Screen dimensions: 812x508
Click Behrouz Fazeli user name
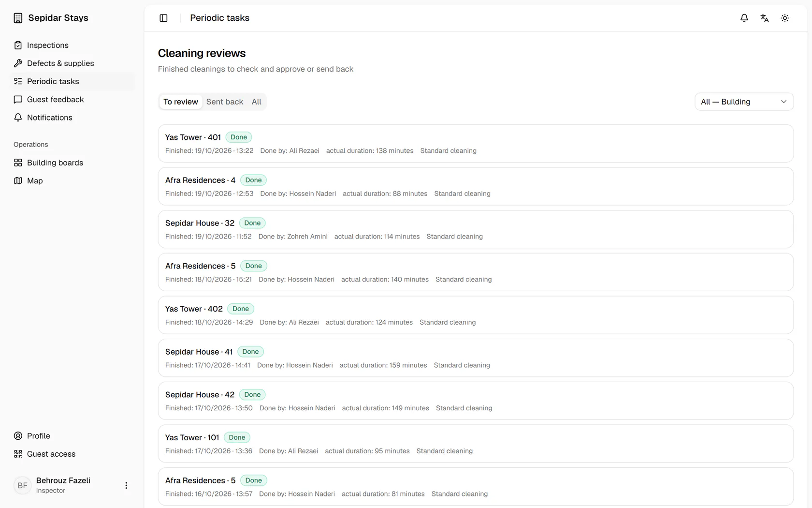(x=63, y=480)
